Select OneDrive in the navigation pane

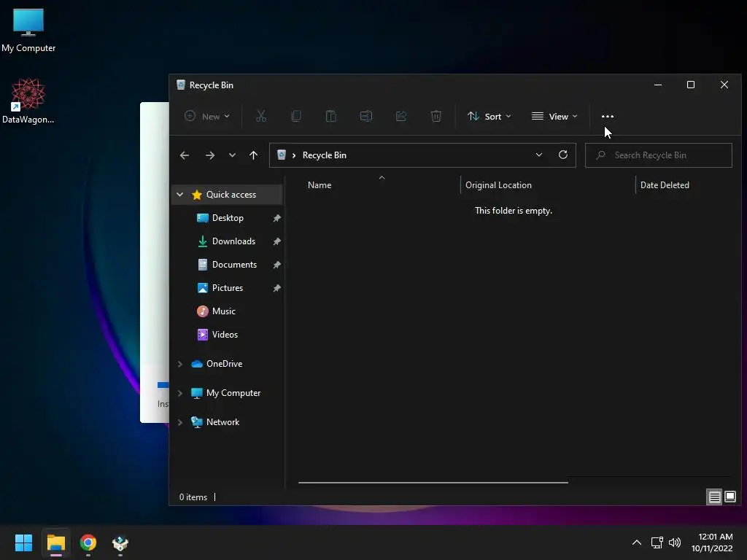click(x=224, y=363)
